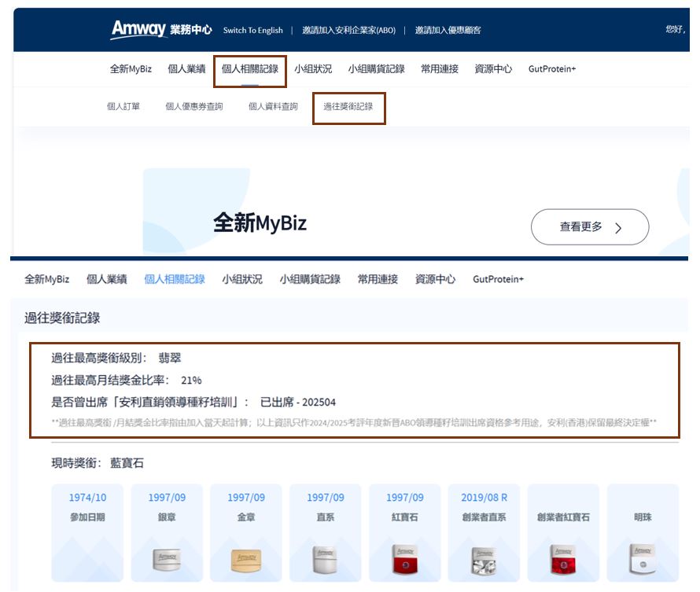Choose 個人資料查詢 from the submenu

pyautogui.click(x=273, y=107)
